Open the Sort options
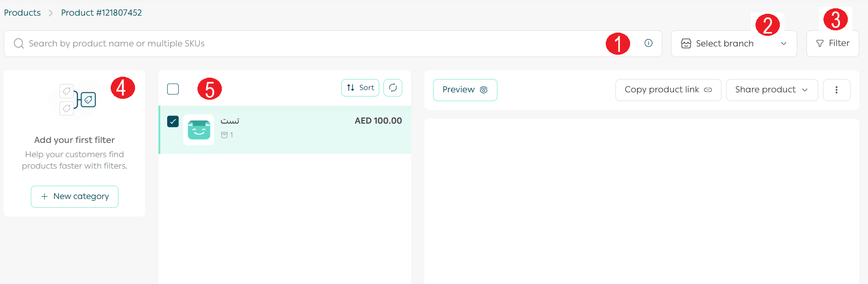Screen dimensions: 868x284 [360, 88]
